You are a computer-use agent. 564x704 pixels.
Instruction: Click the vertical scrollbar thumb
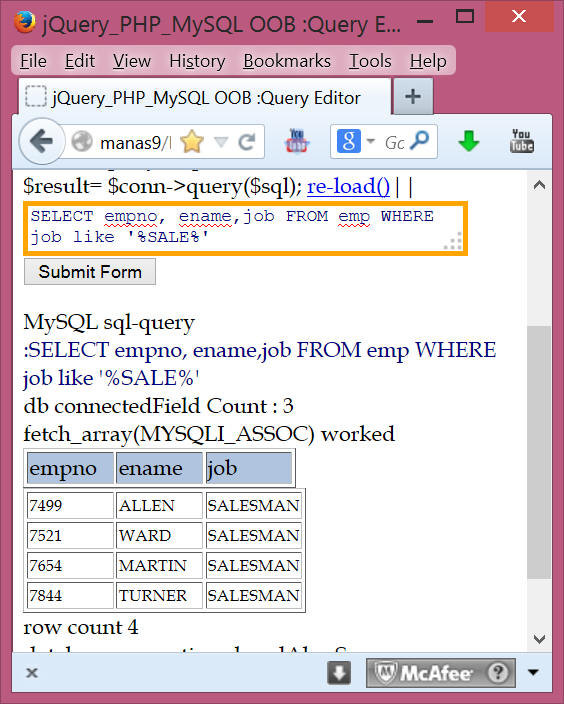tap(539, 452)
